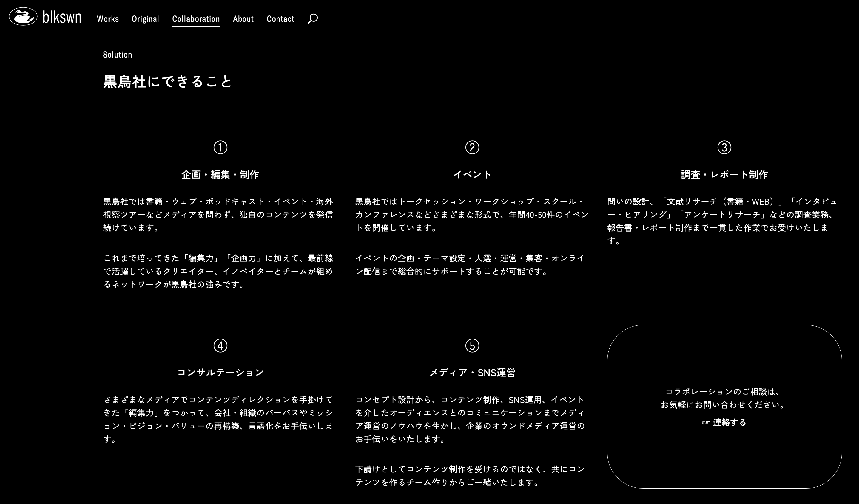859x504 pixels.
Task: Click the コンサルテーション heading
Action: pyautogui.click(x=220, y=373)
